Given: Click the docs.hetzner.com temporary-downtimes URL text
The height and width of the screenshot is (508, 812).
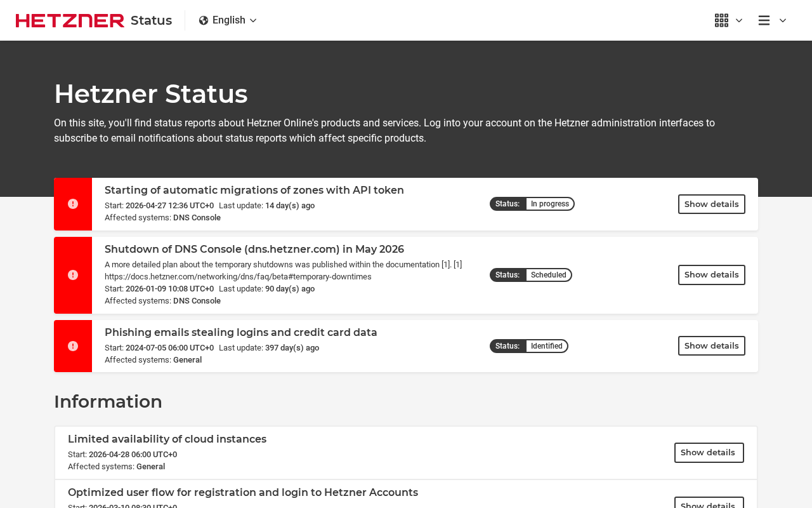Looking at the screenshot, I should (238, 277).
